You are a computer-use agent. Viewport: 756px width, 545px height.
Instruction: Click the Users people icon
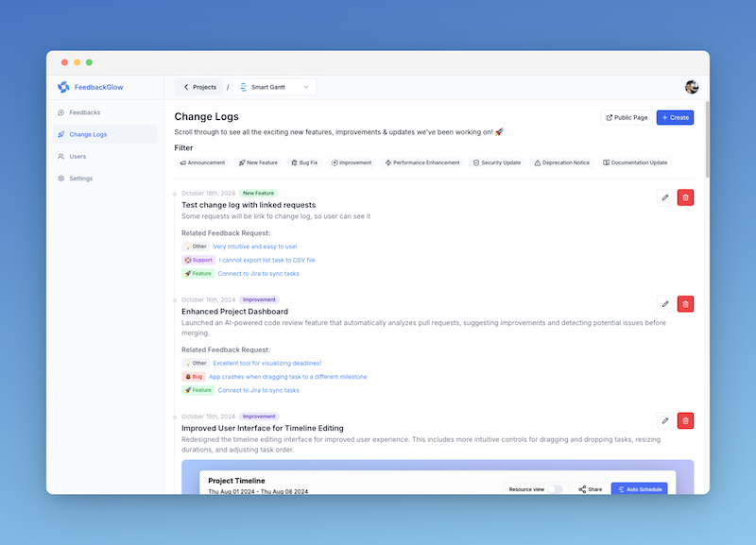click(x=60, y=157)
